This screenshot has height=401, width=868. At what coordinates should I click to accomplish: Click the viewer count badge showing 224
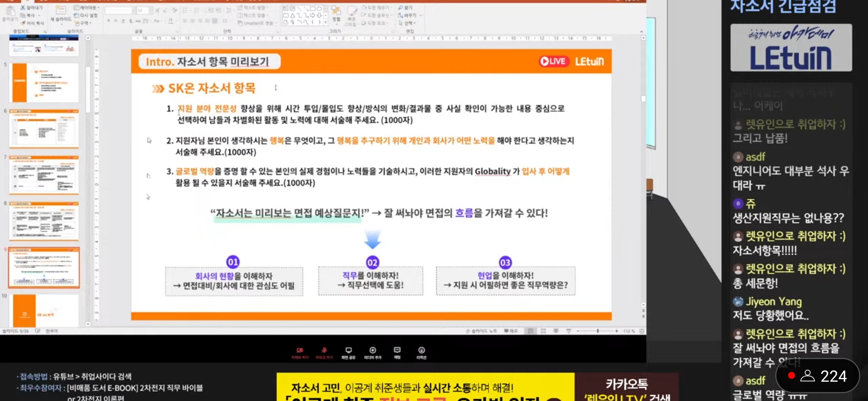pos(818,376)
